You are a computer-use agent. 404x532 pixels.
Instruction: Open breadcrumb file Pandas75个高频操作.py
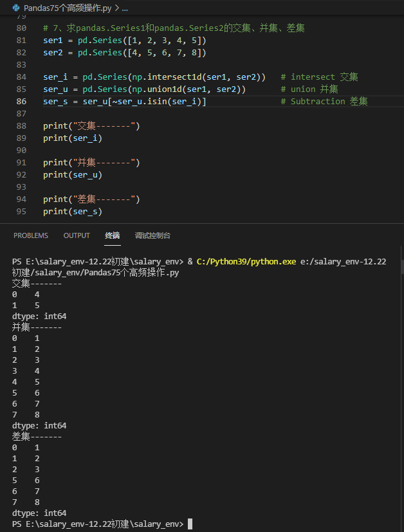[68, 8]
